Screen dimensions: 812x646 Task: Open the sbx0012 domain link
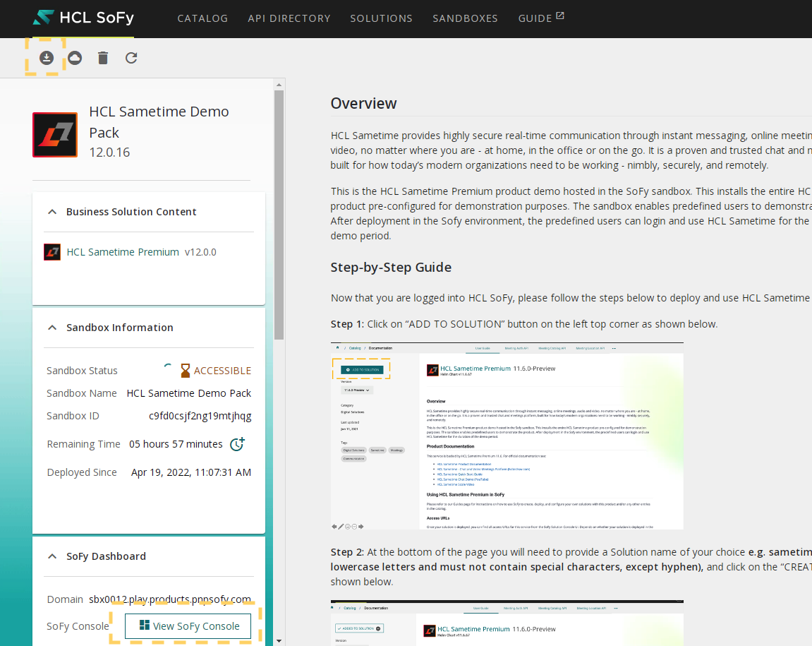point(170,599)
